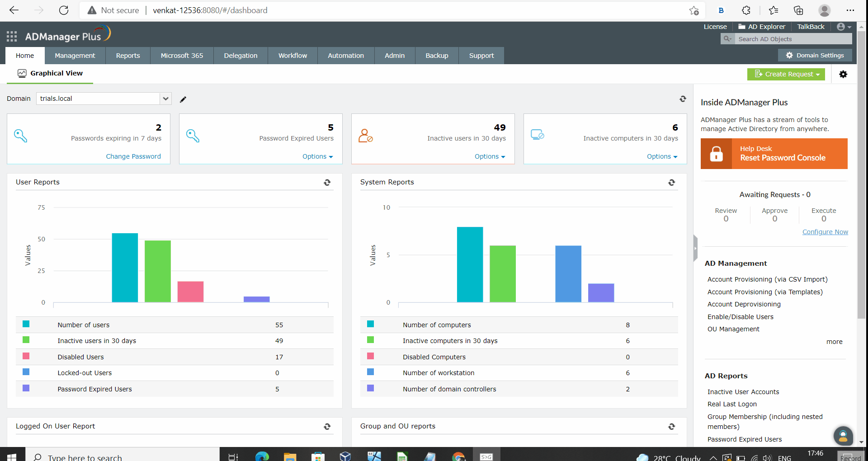
Task: Go back with browser back arrow
Action: (14, 10)
